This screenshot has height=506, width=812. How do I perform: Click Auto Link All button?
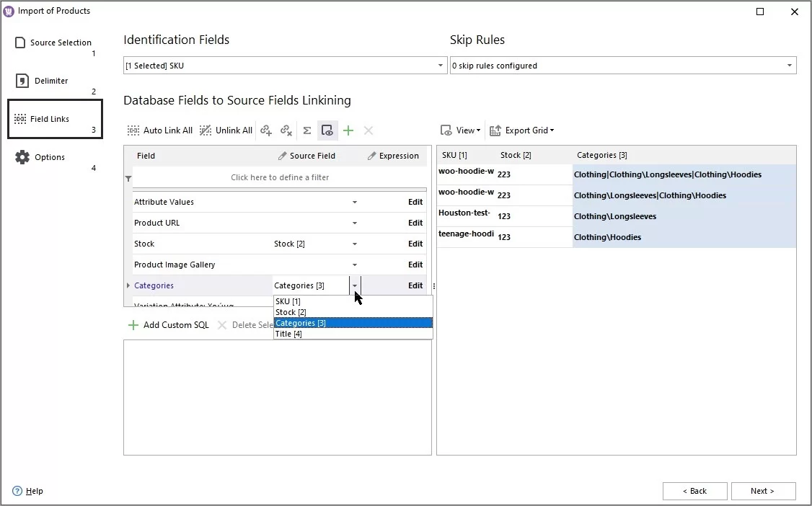coord(160,130)
